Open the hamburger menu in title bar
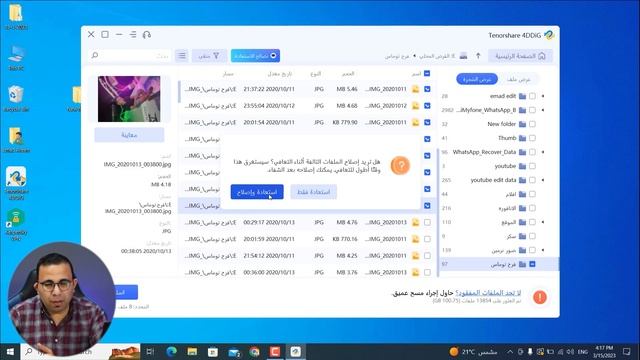The image size is (640, 360). pyautogui.click(x=133, y=35)
